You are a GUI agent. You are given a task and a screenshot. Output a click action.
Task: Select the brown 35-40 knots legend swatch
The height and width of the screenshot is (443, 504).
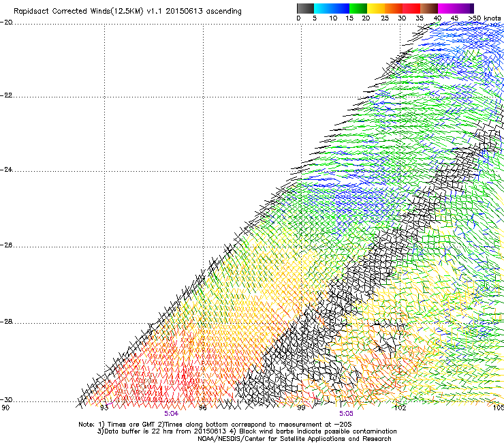[429, 8]
